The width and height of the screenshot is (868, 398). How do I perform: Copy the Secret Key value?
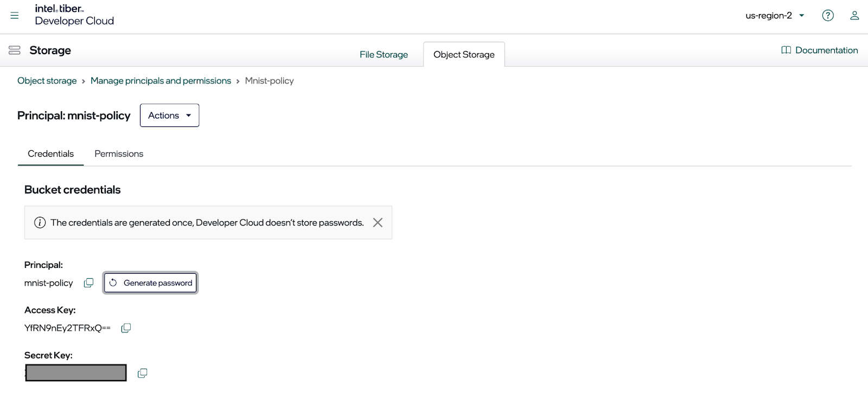142,373
